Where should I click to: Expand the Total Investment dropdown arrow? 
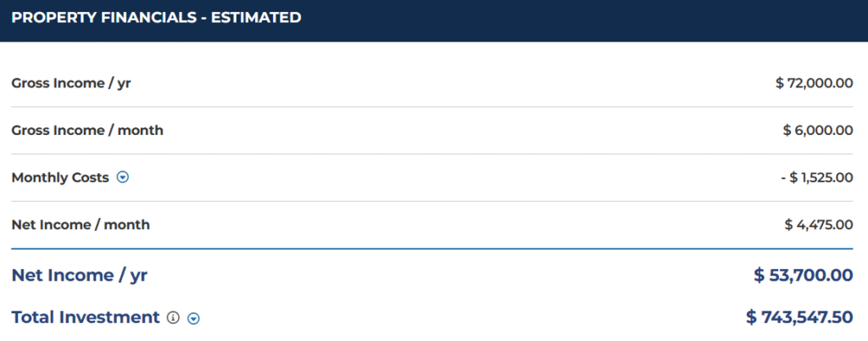click(x=193, y=318)
